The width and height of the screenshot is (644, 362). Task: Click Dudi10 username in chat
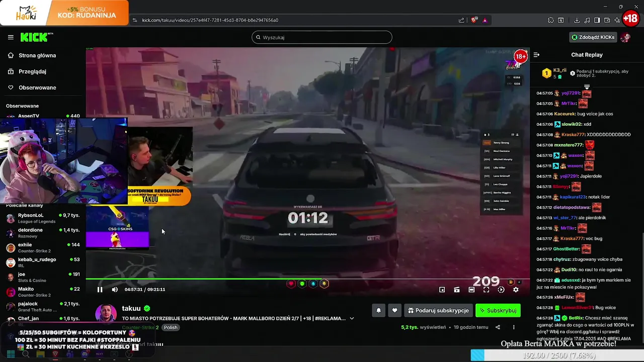[569, 270]
